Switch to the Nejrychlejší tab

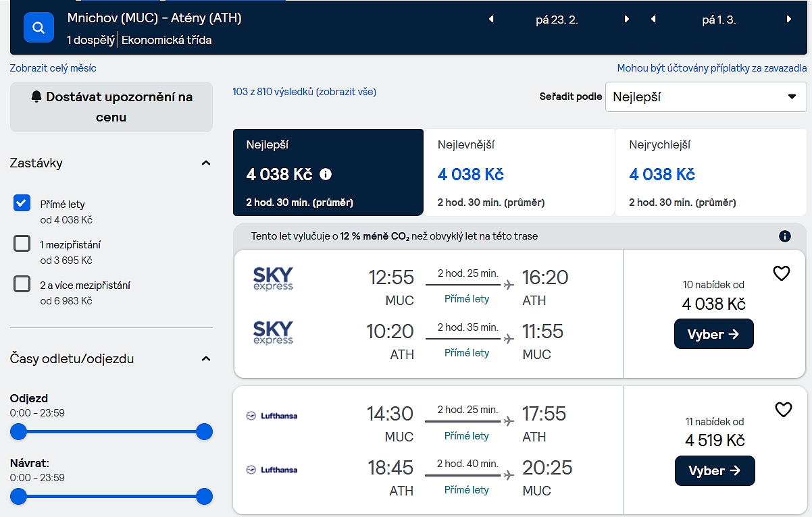pos(710,172)
